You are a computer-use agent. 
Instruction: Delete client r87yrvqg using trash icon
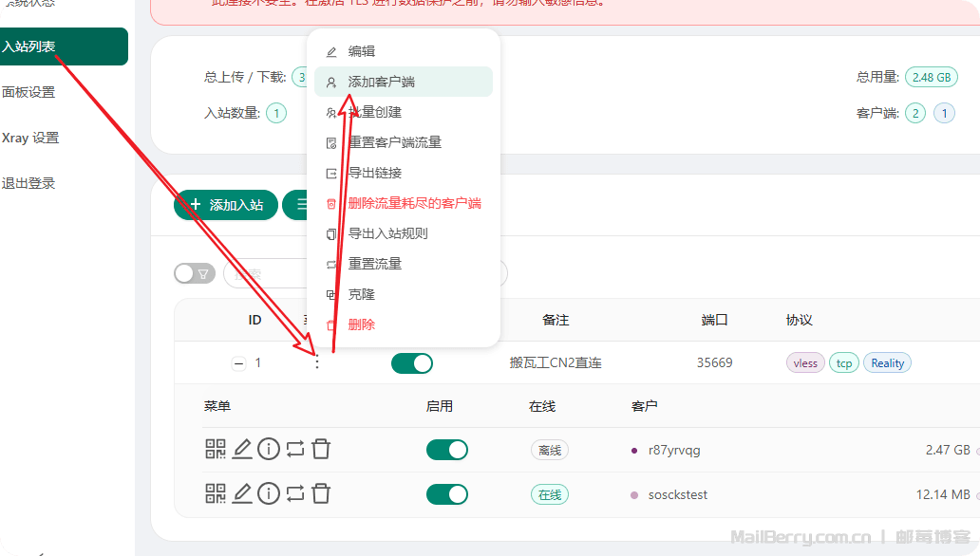321,449
